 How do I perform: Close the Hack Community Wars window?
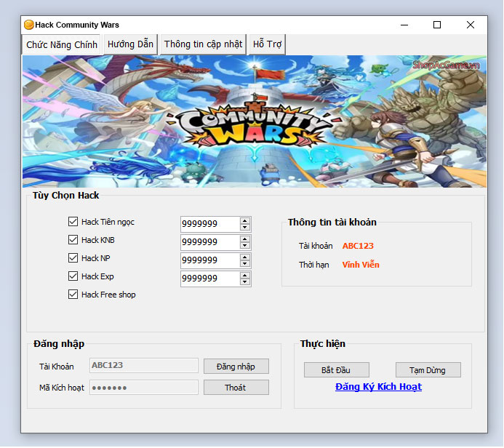pos(471,25)
